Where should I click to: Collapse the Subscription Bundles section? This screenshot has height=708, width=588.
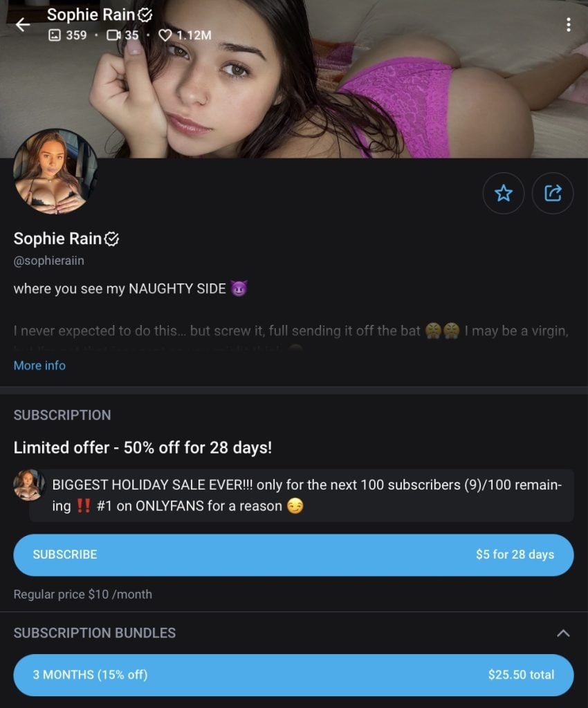pos(563,633)
